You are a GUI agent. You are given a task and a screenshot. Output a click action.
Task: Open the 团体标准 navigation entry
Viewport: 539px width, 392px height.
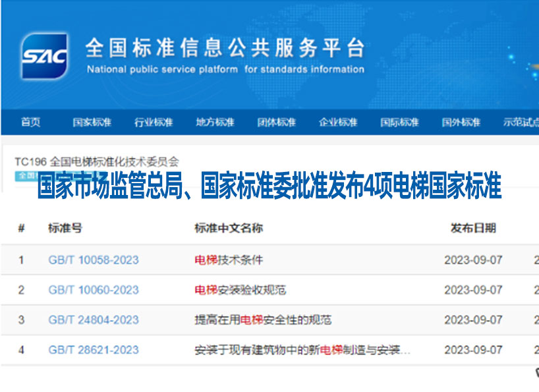point(275,122)
